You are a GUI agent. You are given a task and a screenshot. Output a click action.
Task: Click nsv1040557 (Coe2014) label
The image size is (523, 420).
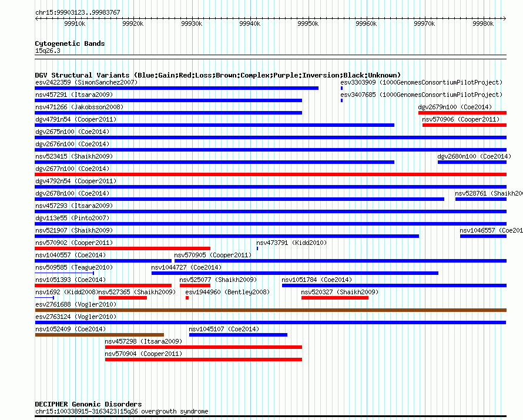(x=71, y=255)
